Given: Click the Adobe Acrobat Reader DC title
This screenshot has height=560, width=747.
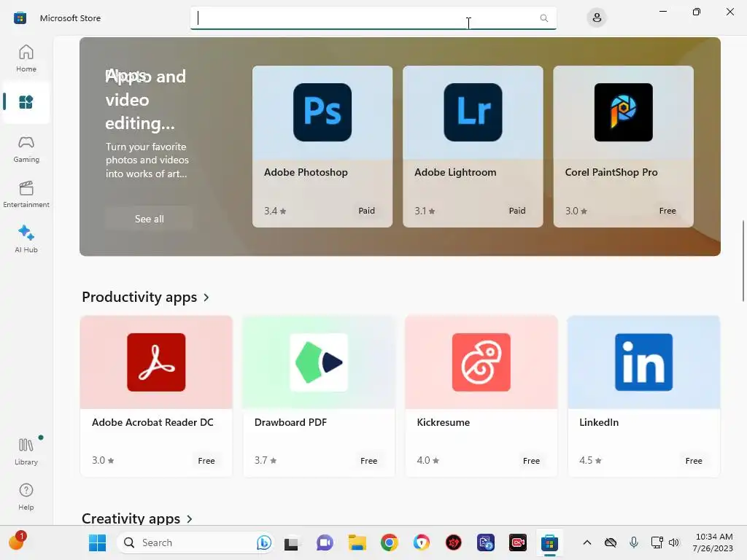Looking at the screenshot, I should coord(152,422).
